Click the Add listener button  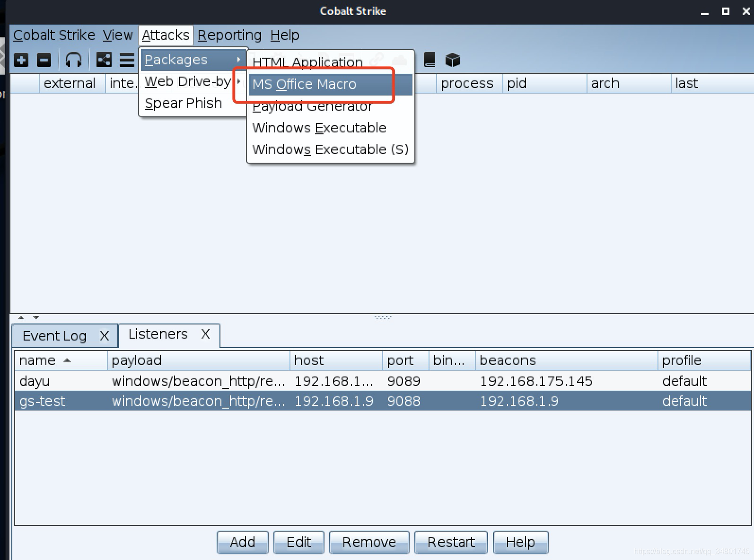point(242,542)
